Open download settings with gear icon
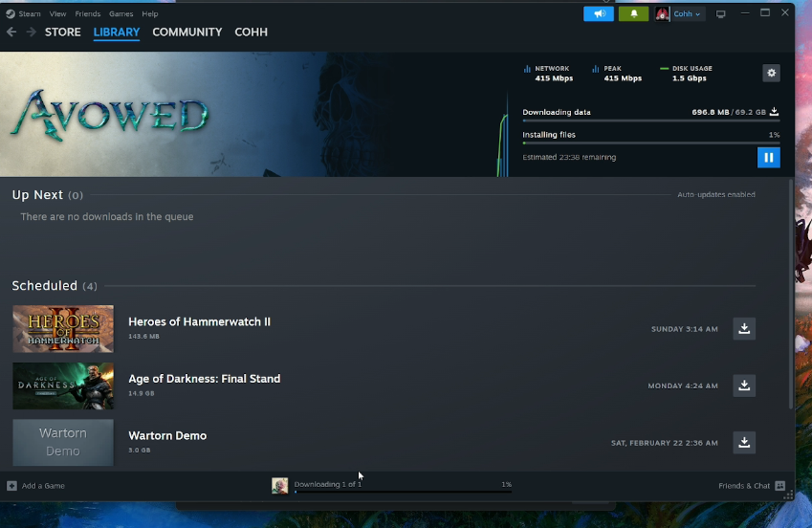The image size is (812, 528). click(771, 73)
